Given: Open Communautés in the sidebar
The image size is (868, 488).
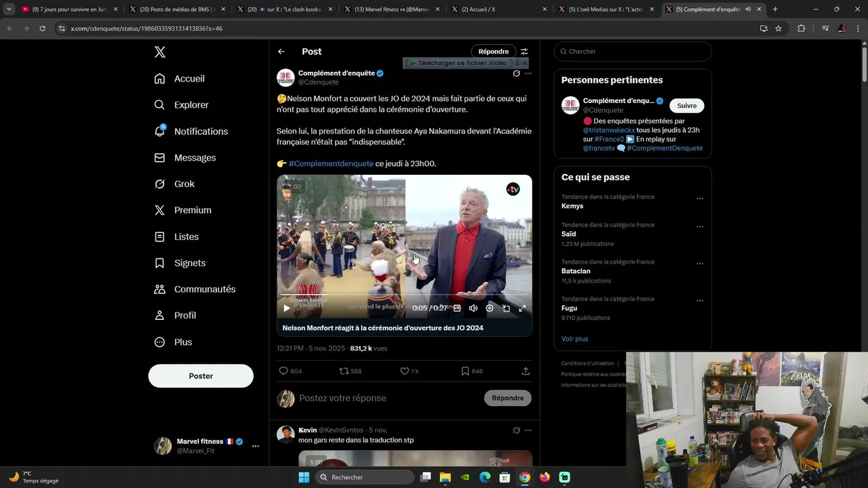Looking at the screenshot, I should pyautogui.click(x=195, y=289).
